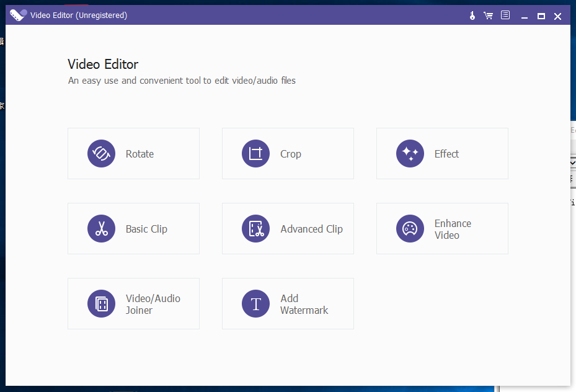Click the Rotate circular icon
Image resolution: width=576 pixels, height=392 pixels.
coord(102,154)
